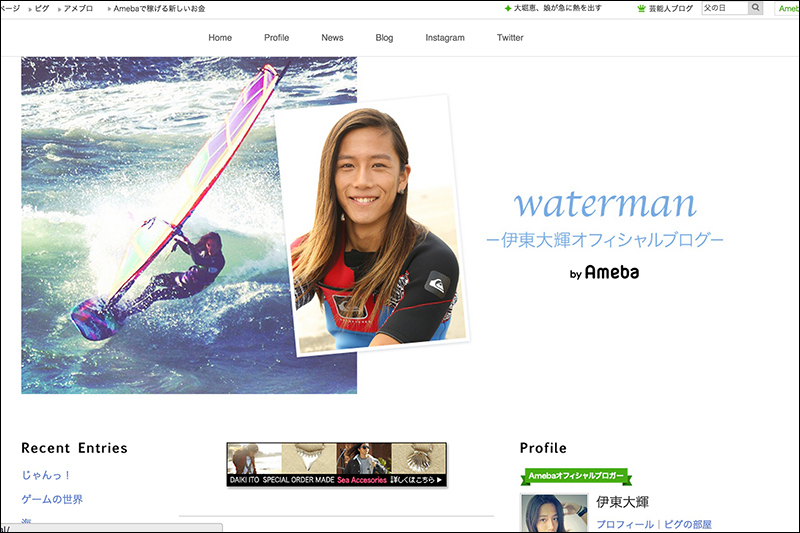Screen dimensions: 800x533
Task: Click the Sea Accesories banner ad
Action: [337, 465]
